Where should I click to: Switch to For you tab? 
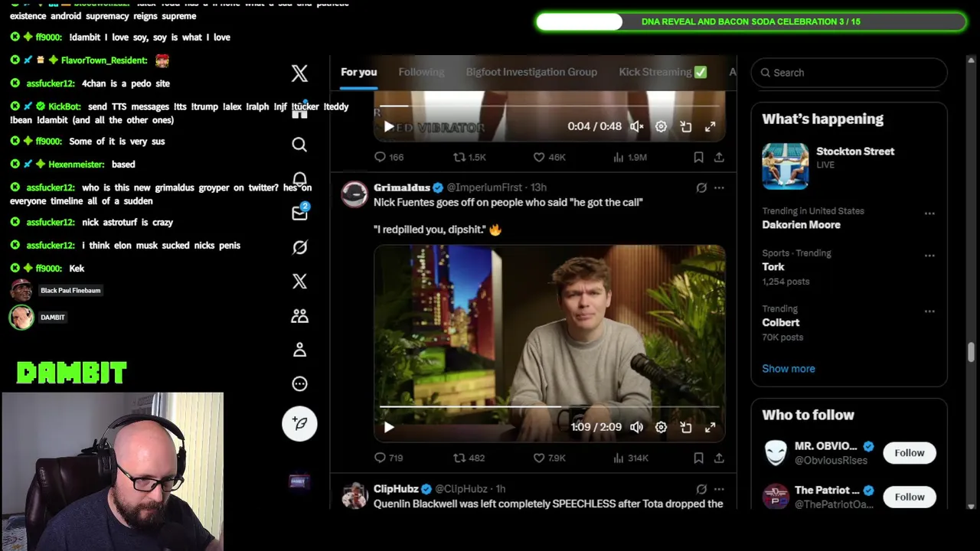click(x=358, y=72)
